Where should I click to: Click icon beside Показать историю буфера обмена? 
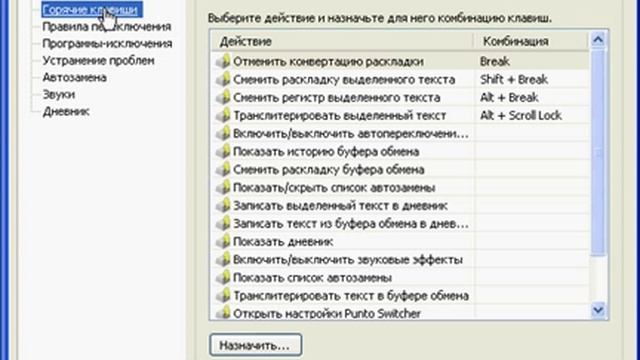223,151
